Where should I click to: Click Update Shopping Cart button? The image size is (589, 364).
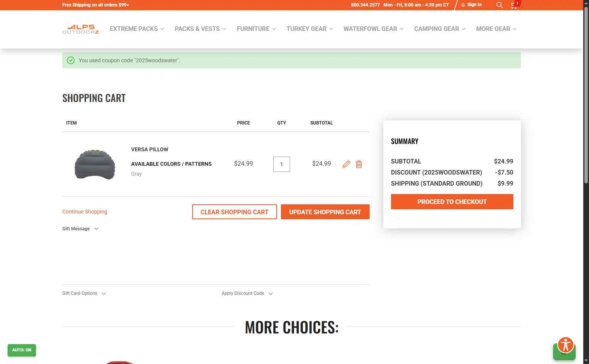[x=325, y=212]
